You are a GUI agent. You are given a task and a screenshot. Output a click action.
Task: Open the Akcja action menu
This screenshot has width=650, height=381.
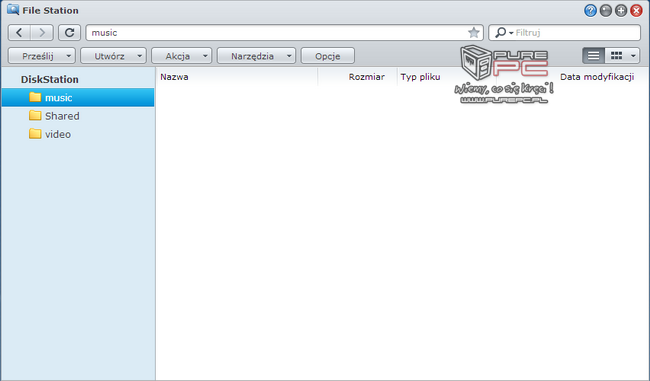(x=182, y=56)
